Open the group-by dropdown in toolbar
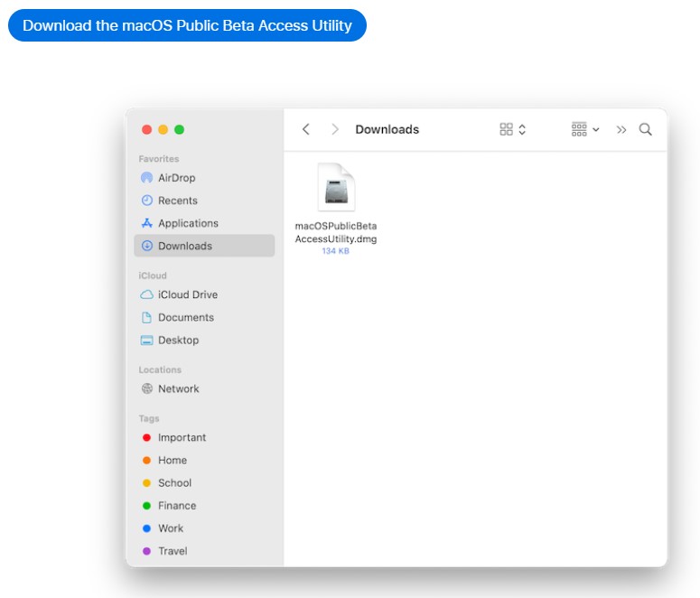Image resolution: width=700 pixels, height=598 pixels. (584, 129)
